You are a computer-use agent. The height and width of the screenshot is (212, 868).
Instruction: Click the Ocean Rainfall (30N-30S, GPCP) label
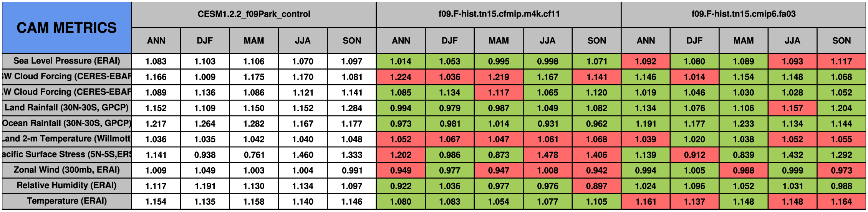[67, 124]
